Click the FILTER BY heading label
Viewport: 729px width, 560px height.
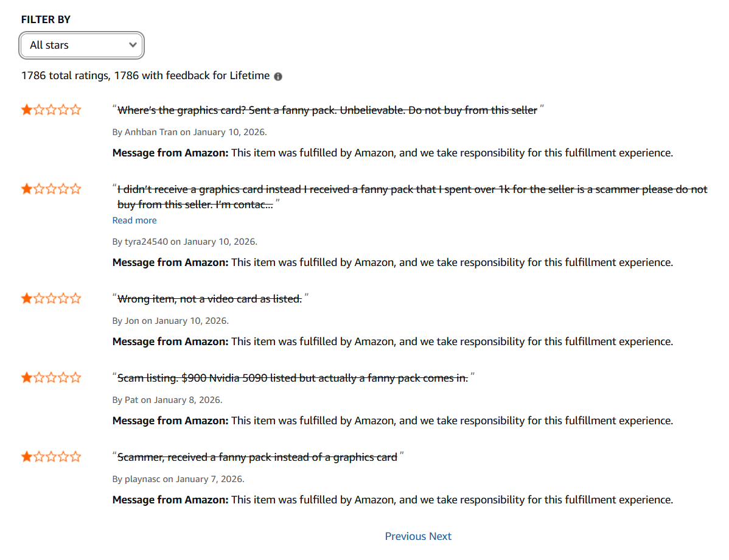(x=46, y=19)
